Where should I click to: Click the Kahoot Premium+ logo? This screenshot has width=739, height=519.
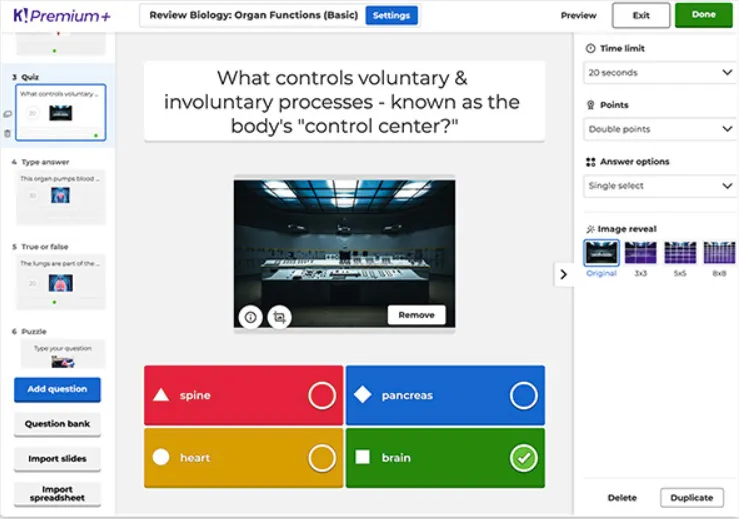(x=62, y=16)
